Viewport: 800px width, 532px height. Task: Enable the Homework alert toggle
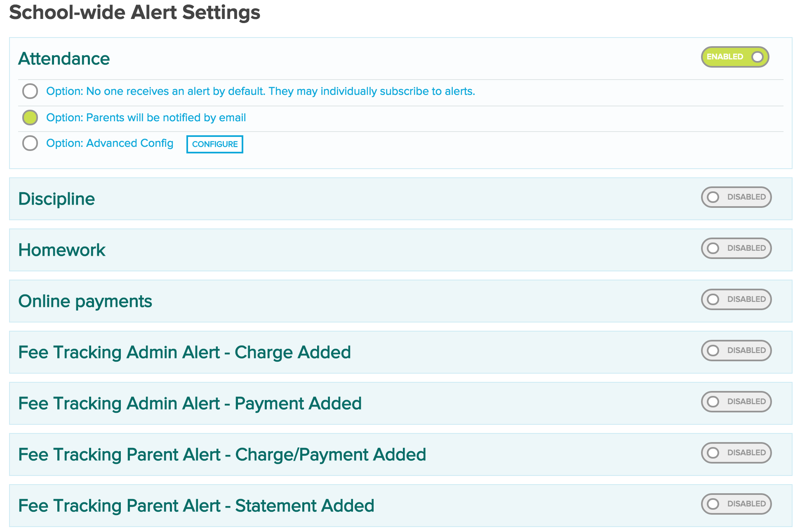coord(736,248)
